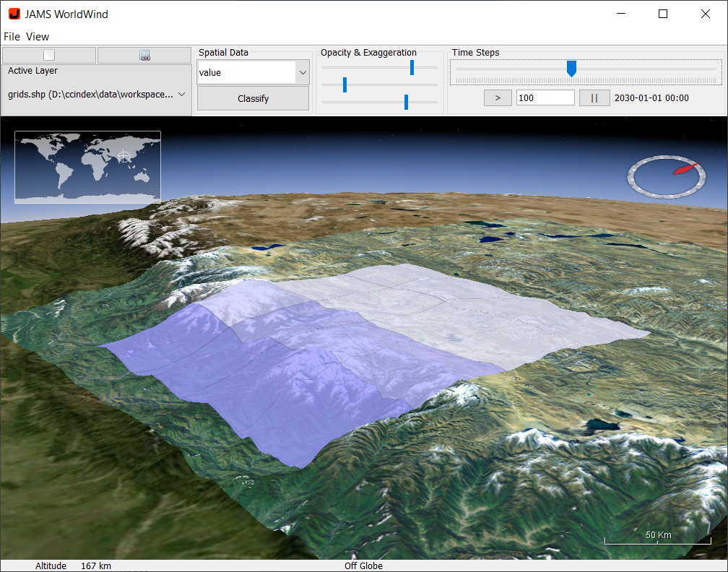Screen dimensions: 728x572
Task: Open the Active Layer grids.shp dropdown
Action: click(x=181, y=95)
